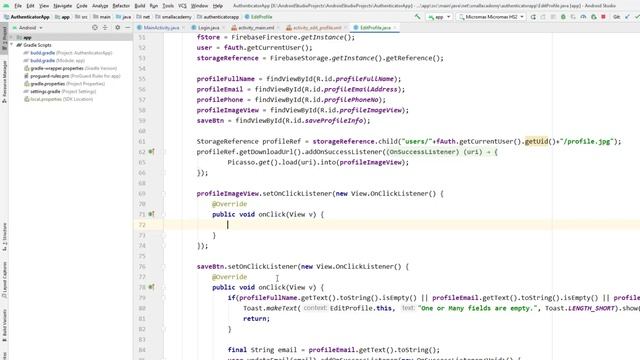Click the Run app rerun icon
640x360 pixels.
533,17
